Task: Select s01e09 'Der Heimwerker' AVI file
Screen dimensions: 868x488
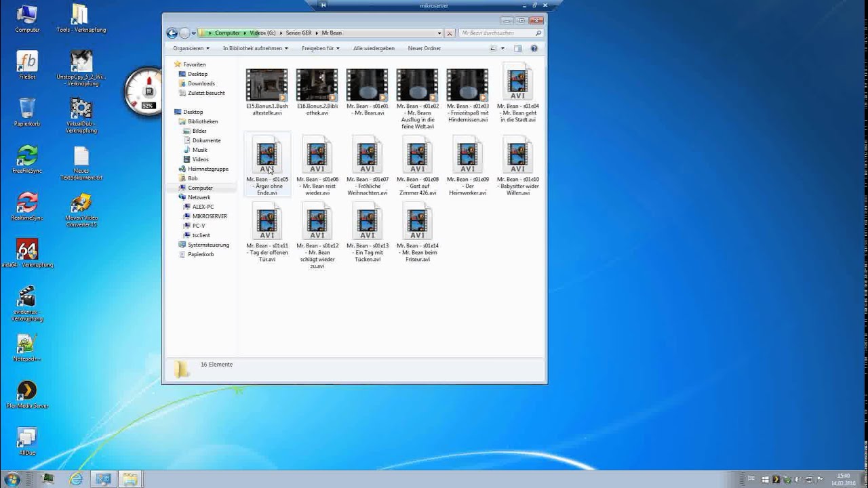Action: [468, 165]
